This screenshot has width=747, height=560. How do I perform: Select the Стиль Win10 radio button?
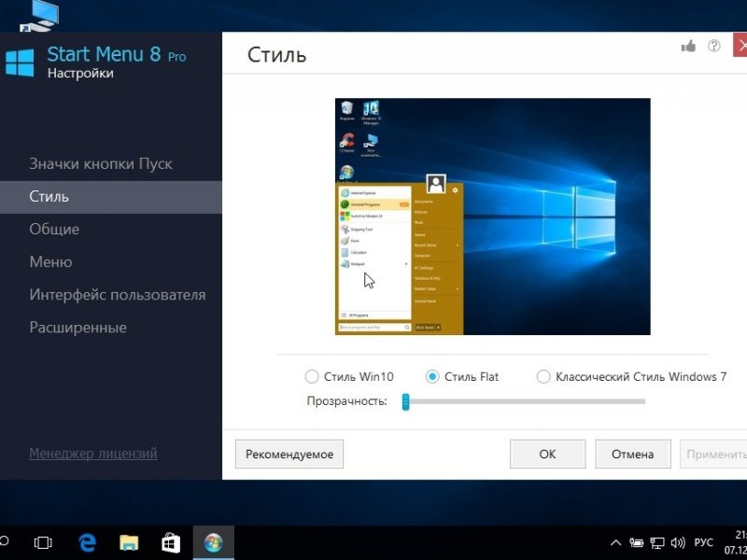coord(312,377)
